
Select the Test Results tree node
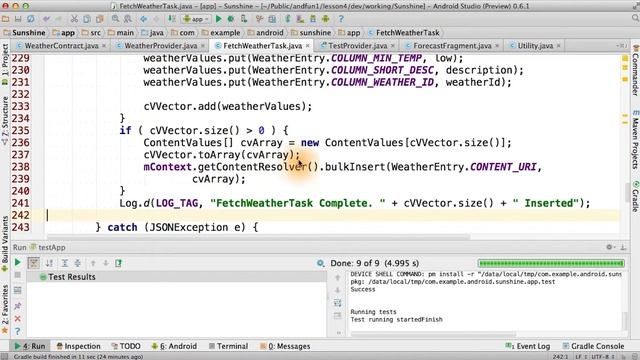point(67,277)
